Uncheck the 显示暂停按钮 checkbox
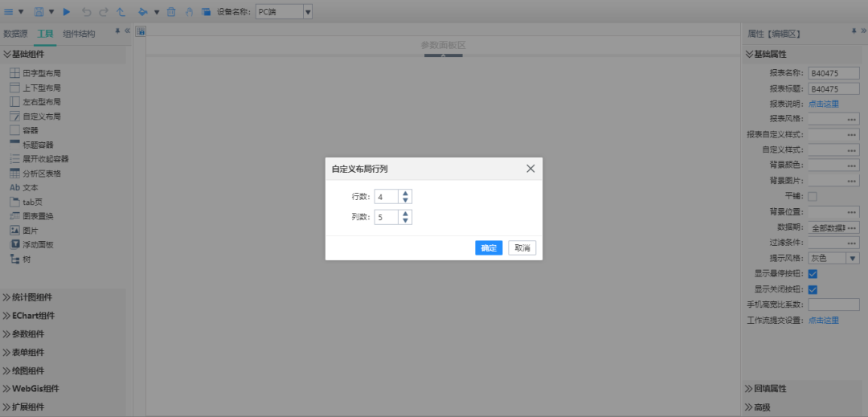The image size is (868, 417). pyautogui.click(x=813, y=274)
